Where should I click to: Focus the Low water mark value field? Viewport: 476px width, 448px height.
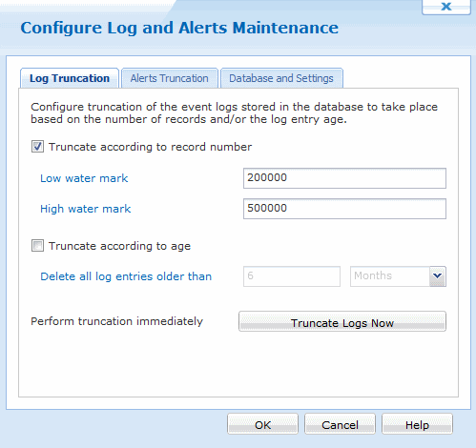344,178
